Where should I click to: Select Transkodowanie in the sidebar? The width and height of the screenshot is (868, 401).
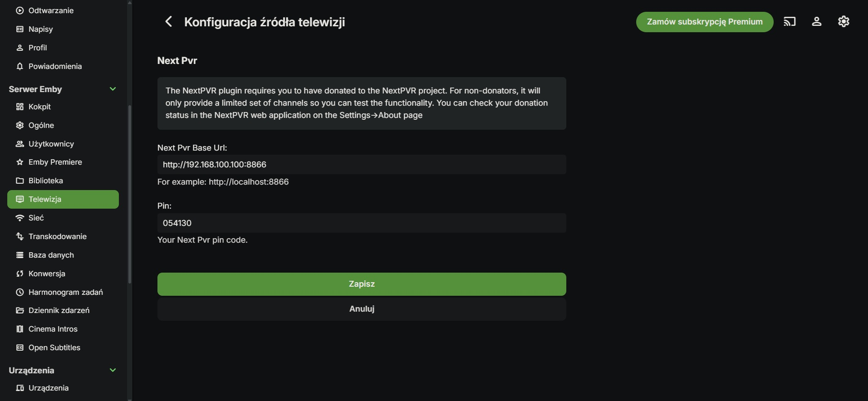(57, 236)
